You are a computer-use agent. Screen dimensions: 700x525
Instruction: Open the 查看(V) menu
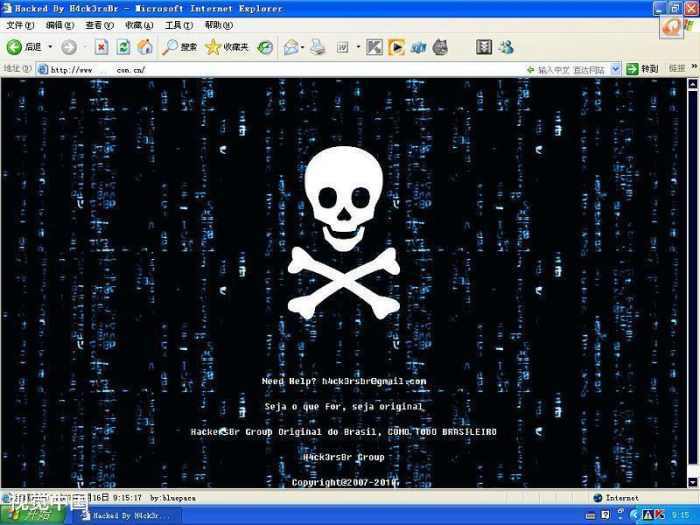[100, 25]
